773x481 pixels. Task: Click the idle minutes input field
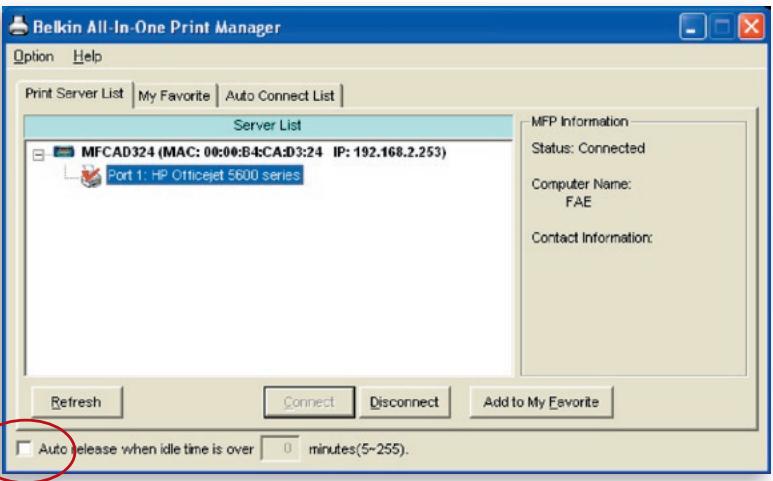pos(280,448)
